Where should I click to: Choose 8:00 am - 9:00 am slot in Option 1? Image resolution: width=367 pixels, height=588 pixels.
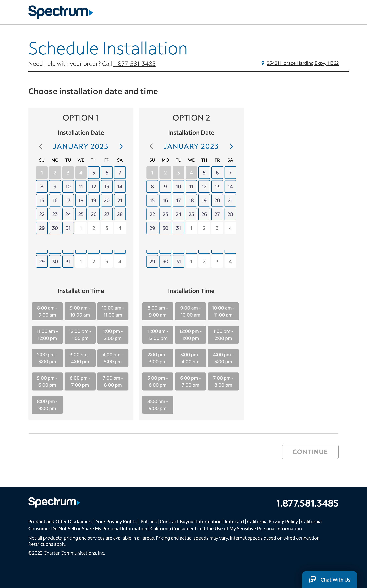(47, 311)
